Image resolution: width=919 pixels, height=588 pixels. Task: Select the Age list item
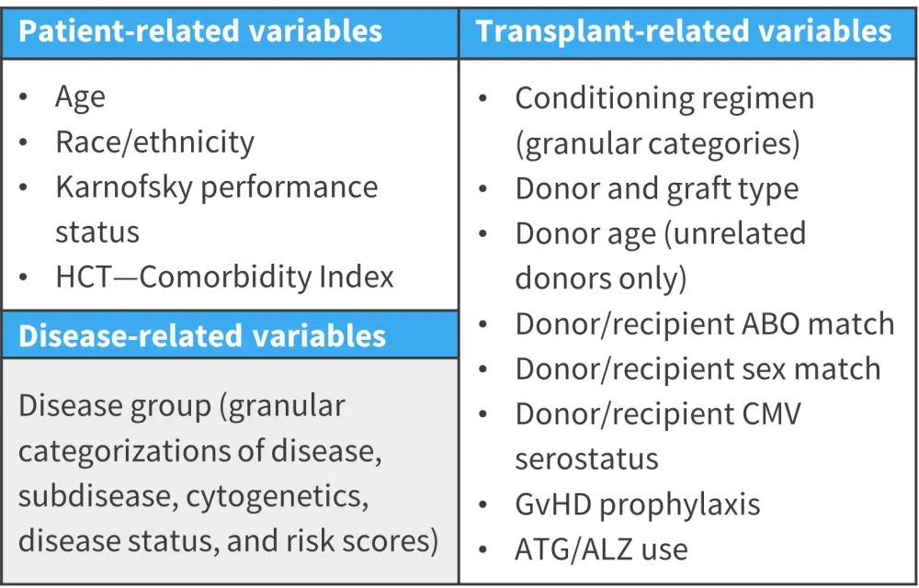point(80,96)
